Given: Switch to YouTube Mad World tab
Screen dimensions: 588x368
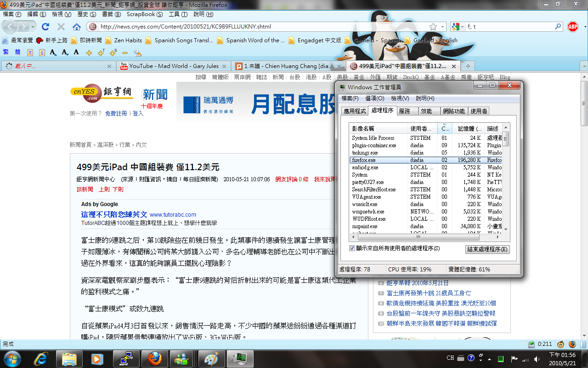Looking at the screenshot, I should tap(174, 66).
